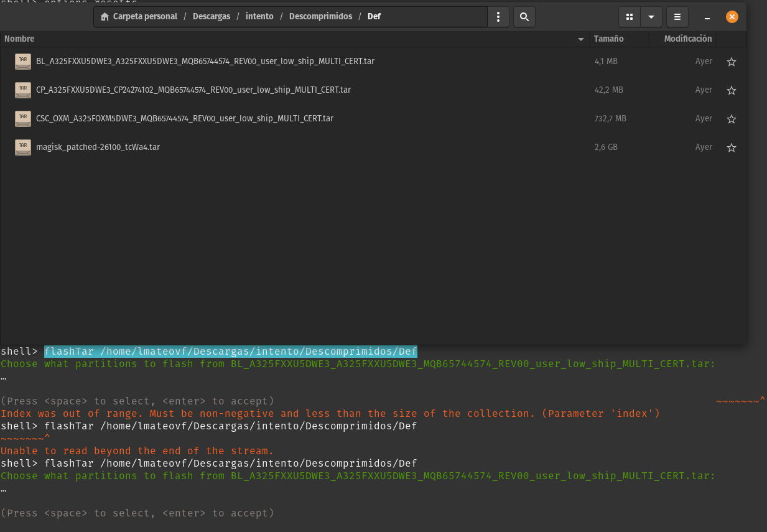767x532 pixels.
Task: Click the Def breadcrumb in path bar
Action: pyautogui.click(x=374, y=17)
